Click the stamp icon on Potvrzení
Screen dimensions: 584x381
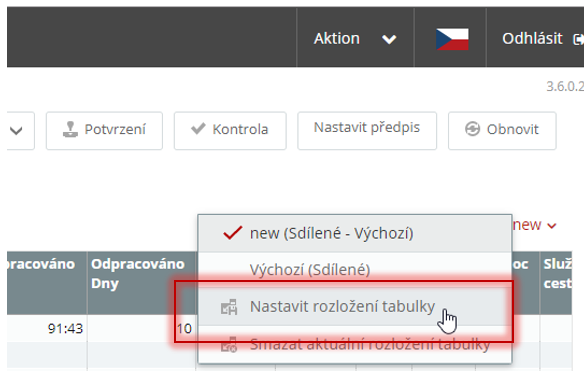[x=70, y=130]
